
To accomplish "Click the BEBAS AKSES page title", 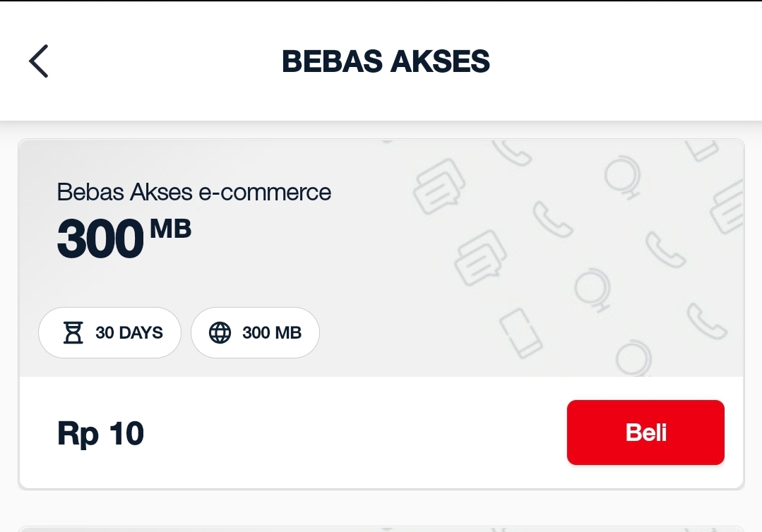I will pyautogui.click(x=386, y=61).
